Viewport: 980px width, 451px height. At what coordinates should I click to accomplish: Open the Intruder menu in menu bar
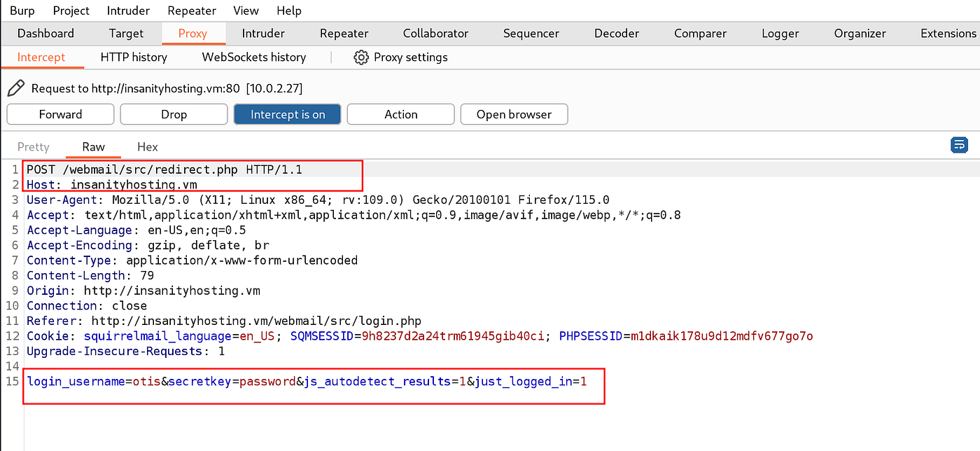coord(128,11)
